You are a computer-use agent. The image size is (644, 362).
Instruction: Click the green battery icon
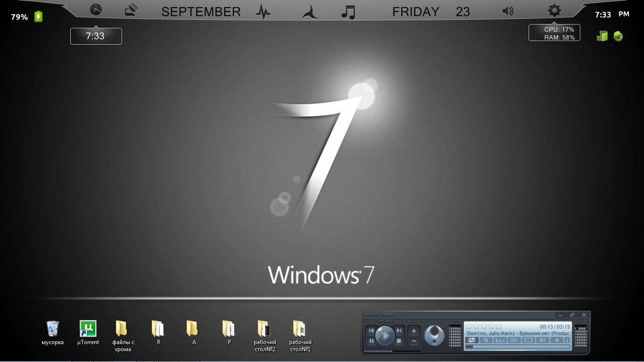pos(38,17)
